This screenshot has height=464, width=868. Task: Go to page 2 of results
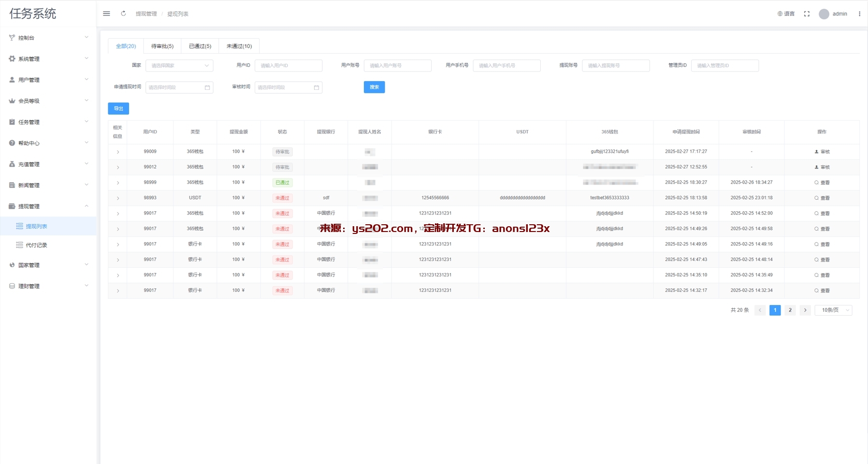click(790, 310)
